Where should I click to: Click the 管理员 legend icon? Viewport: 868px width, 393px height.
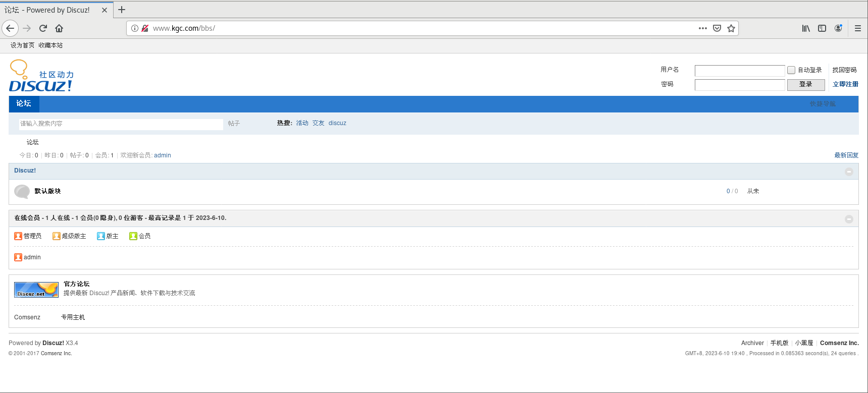coord(18,236)
